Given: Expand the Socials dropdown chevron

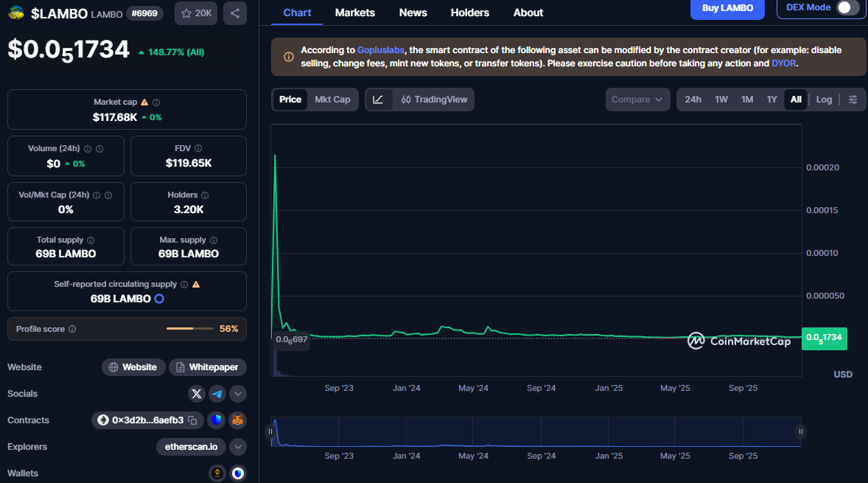Looking at the screenshot, I should [x=238, y=394].
